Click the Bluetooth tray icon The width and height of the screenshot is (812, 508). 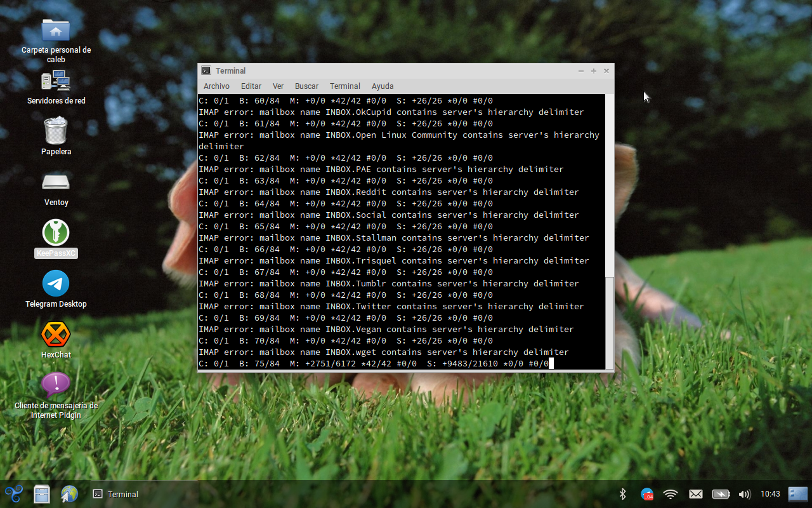pos(622,494)
